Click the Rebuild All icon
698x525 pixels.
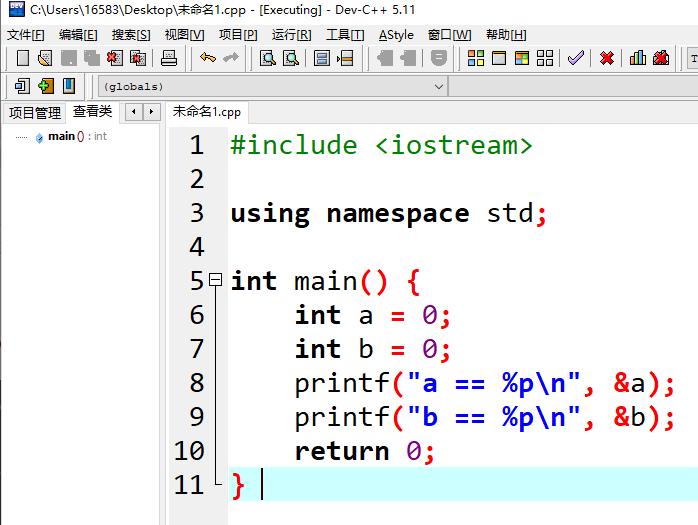coord(545,58)
